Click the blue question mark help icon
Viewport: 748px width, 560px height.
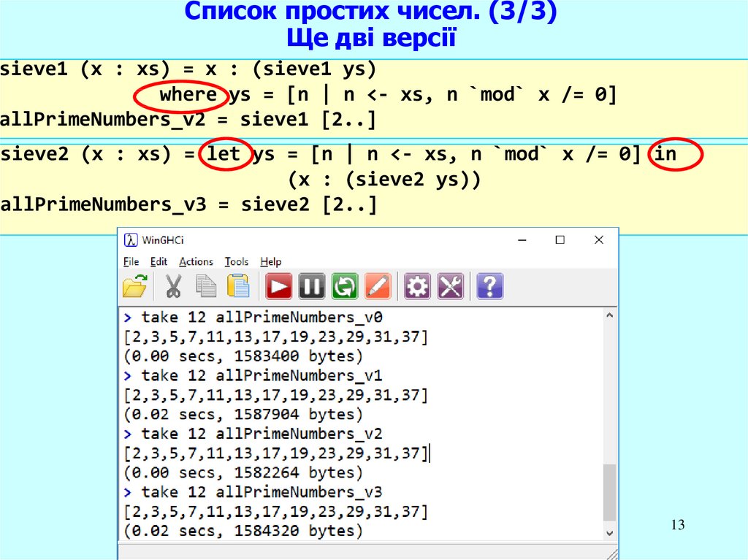[x=489, y=286]
